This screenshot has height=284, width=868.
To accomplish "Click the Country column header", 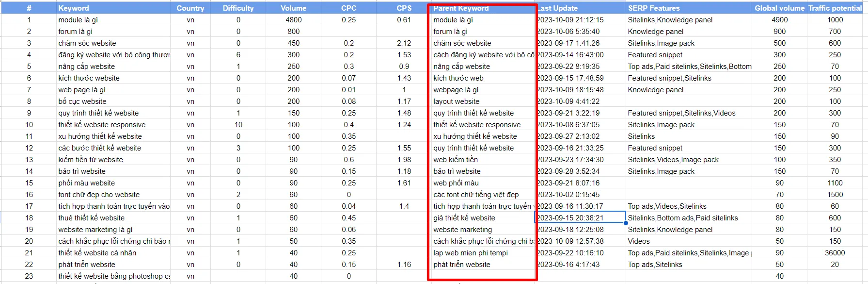I will tap(190, 8).
